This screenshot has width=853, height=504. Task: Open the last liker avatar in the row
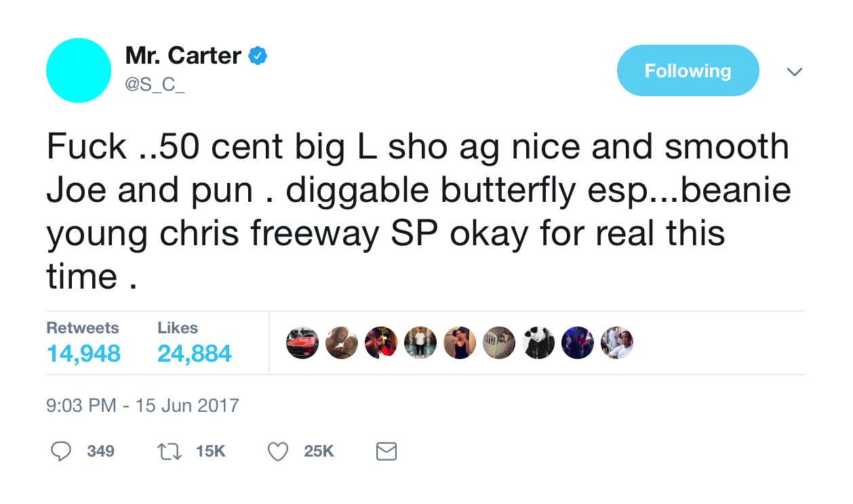tap(617, 343)
